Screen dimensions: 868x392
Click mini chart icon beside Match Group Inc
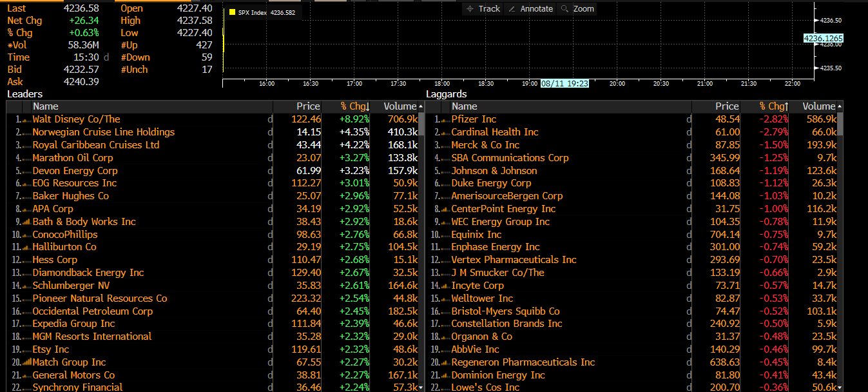26,362
